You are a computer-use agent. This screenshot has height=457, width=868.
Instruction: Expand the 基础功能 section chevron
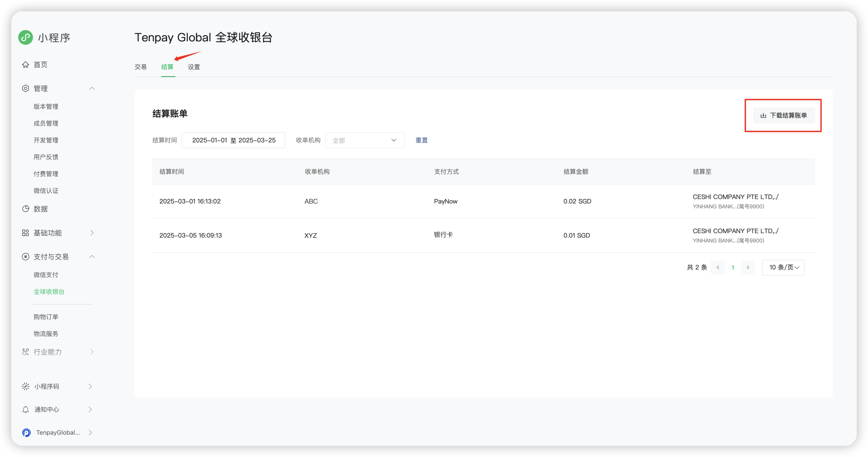(92, 233)
